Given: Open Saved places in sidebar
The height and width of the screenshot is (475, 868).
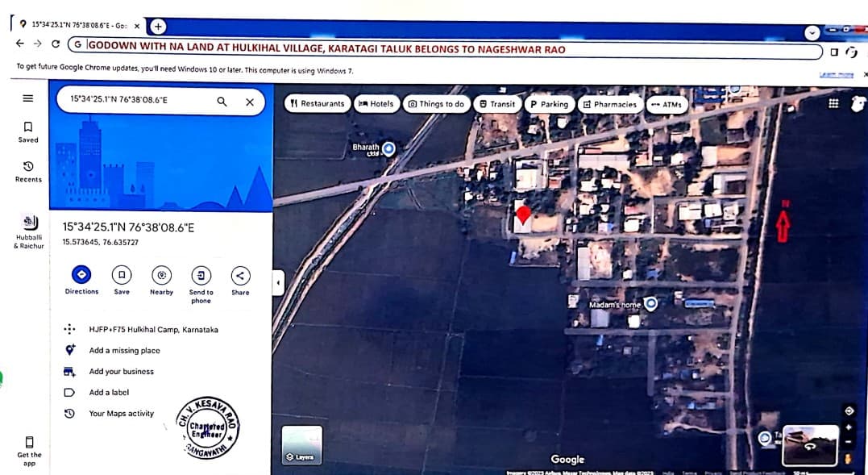Looking at the screenshot, I should (x=27, y=132).
